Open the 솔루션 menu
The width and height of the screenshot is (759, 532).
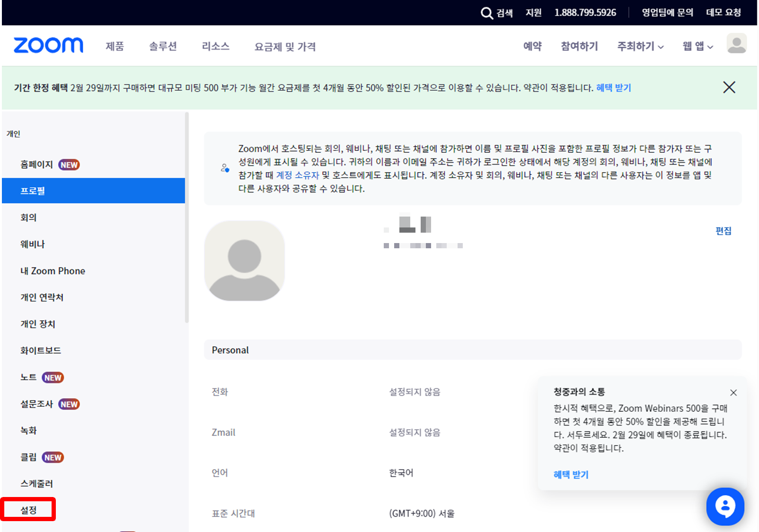(x=163, y=46)
